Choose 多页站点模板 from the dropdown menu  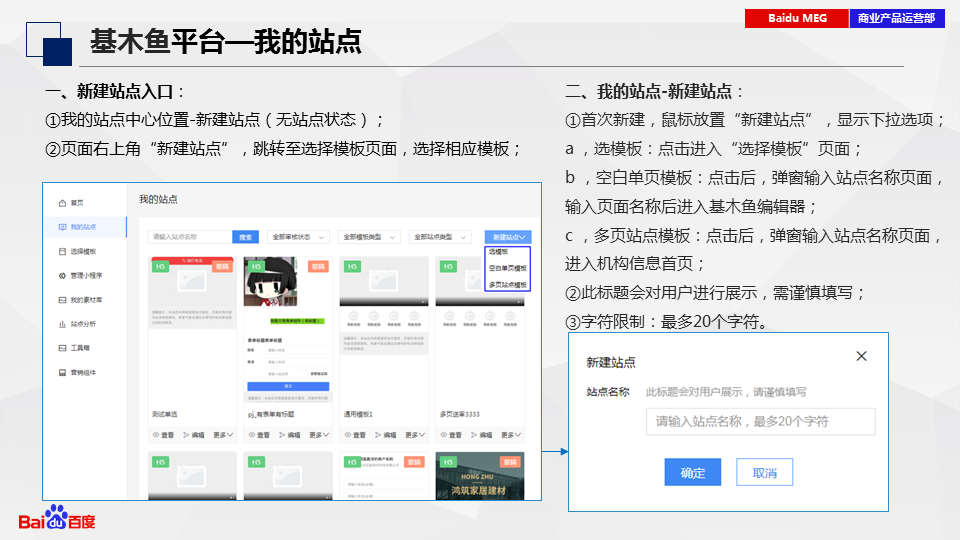pyautogui.click(x=508, y=285)
